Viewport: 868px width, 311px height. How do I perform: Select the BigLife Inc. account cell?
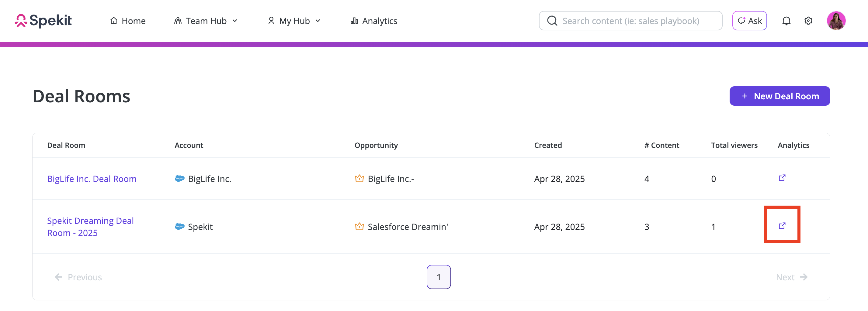203,179
